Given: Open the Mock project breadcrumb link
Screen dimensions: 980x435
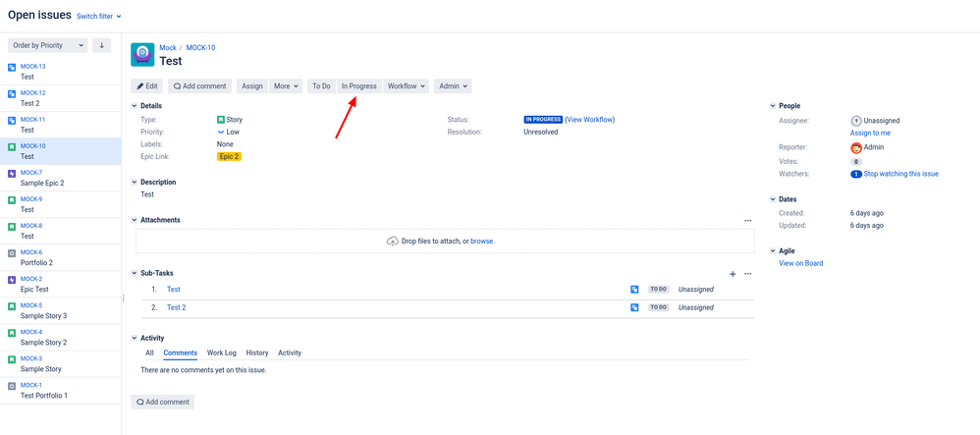Looking at the screenshot, I should pyautogui.click(x=168, y=47).
